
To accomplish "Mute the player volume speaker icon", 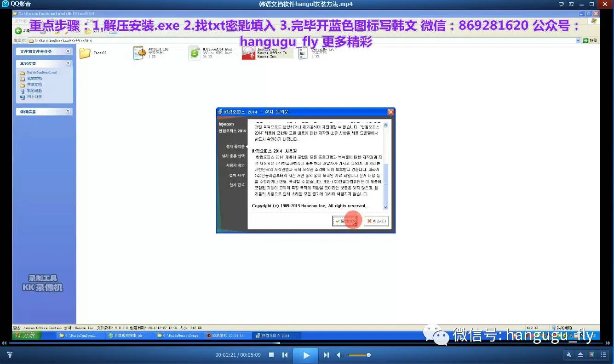I will pyautogui.click(x=340, y=355).
